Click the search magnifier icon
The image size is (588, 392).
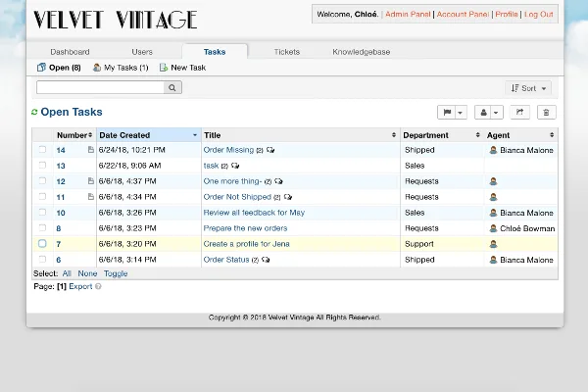pos(172,88)
